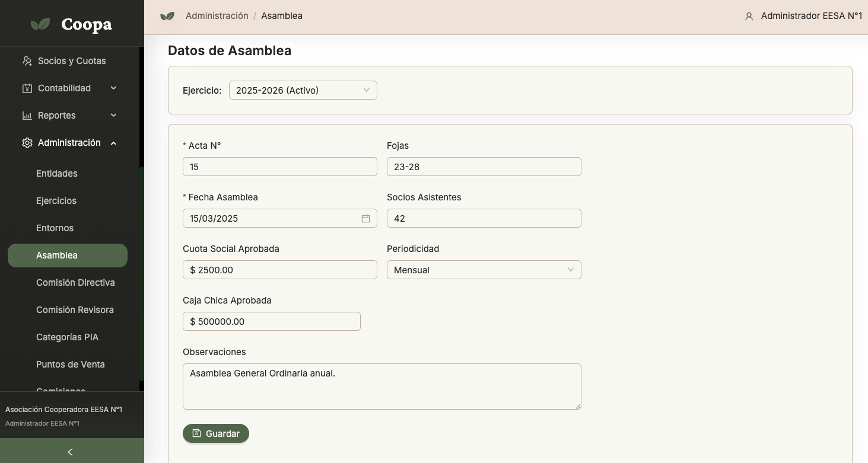Open the Periodicidad dropdown
868x463 pixels.
pos(484,270)
